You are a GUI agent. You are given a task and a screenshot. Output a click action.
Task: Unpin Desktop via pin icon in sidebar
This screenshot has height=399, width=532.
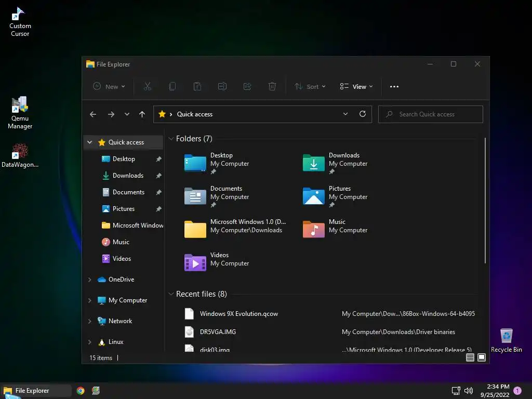click(158, 159)
